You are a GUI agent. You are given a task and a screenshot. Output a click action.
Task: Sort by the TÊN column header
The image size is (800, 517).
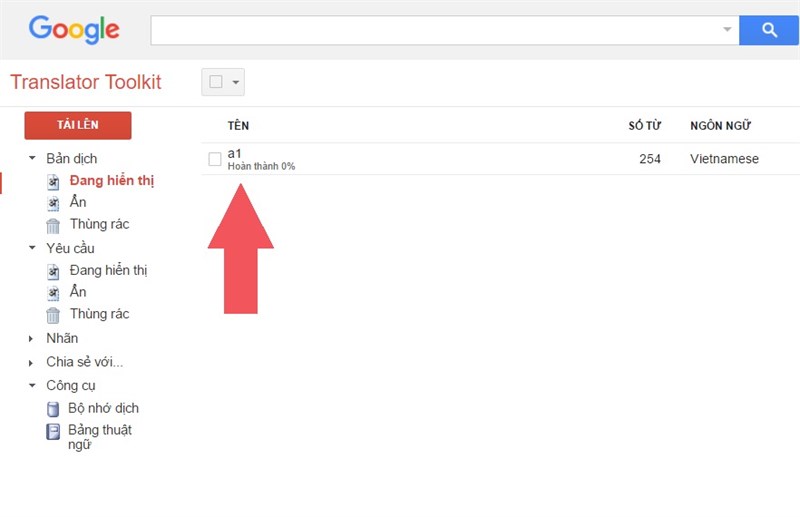238,126
